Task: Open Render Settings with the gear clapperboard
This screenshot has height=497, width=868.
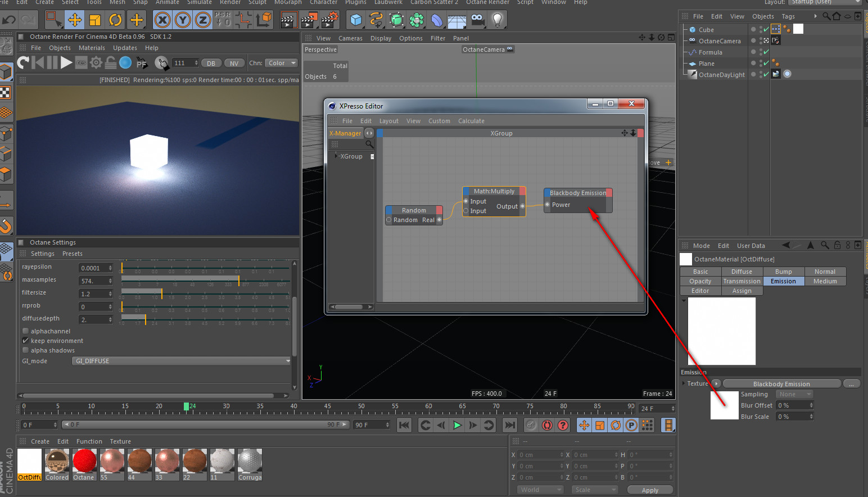Action: (329, 20)
